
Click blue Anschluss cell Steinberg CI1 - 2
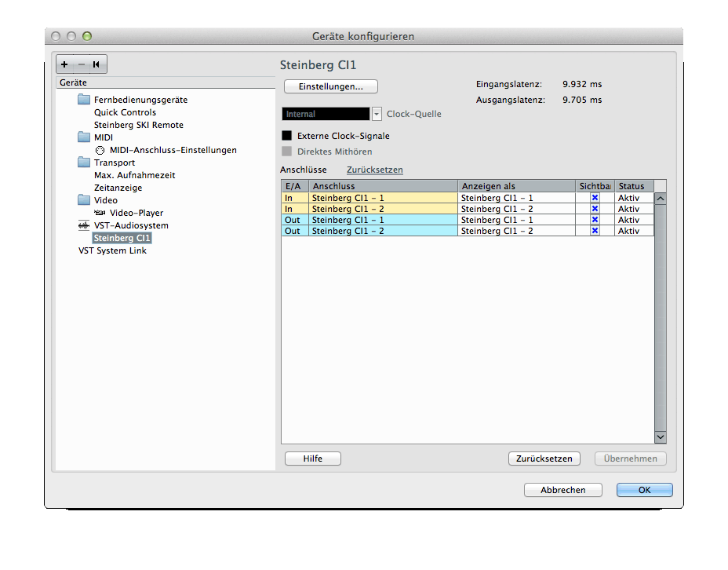pos(384,231)
